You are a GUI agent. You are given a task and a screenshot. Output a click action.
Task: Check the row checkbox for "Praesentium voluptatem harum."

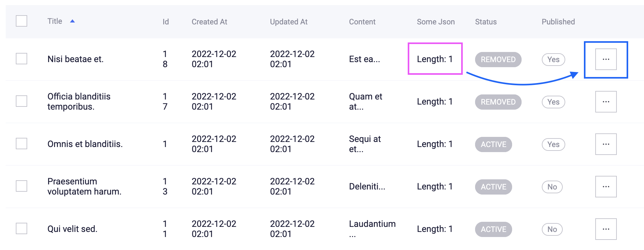tap(21, 186)
